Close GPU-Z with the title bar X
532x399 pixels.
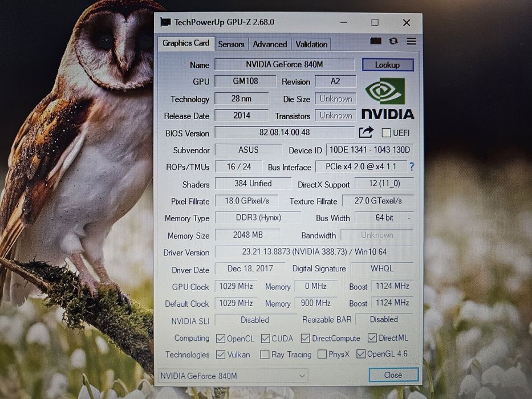[x=407, y=23]
